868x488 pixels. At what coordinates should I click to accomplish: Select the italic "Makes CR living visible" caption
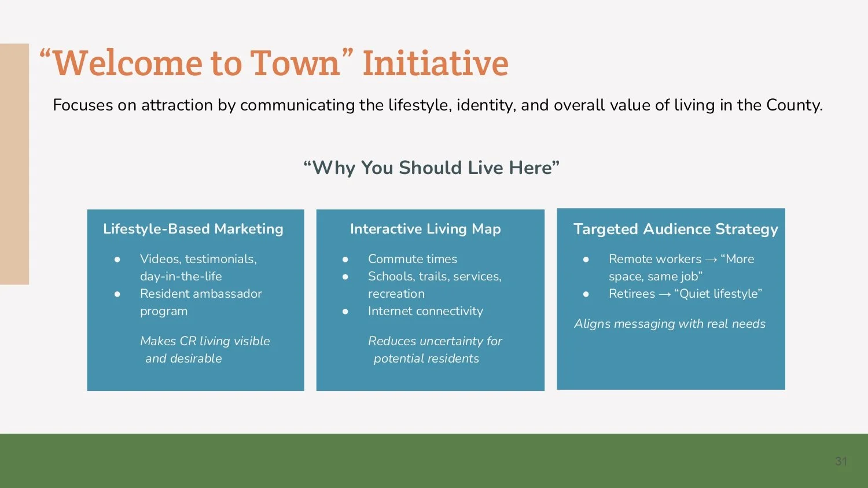[x=205, y=349]
